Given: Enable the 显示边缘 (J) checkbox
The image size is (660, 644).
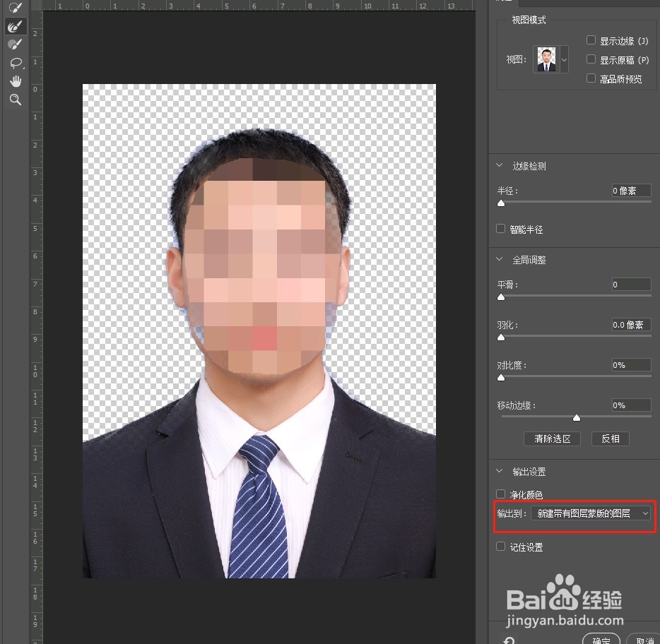Looking at the screenshot, I should [591, 41].
